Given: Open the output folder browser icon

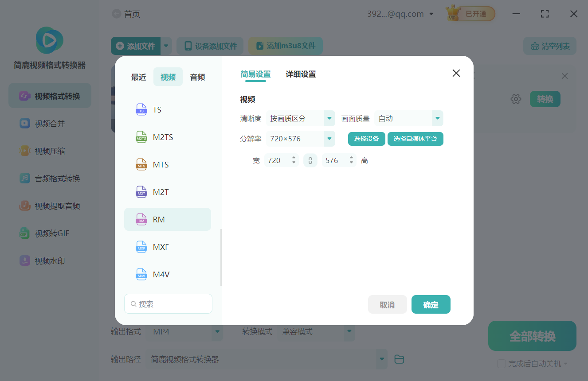Looking at the screenshot, I should (399, 359).
